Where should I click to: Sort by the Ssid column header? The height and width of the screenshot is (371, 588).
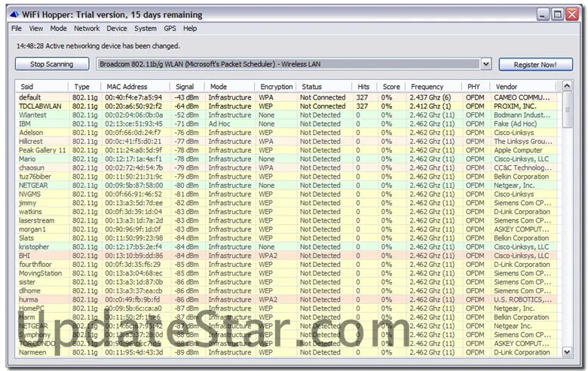coord(41,87)
